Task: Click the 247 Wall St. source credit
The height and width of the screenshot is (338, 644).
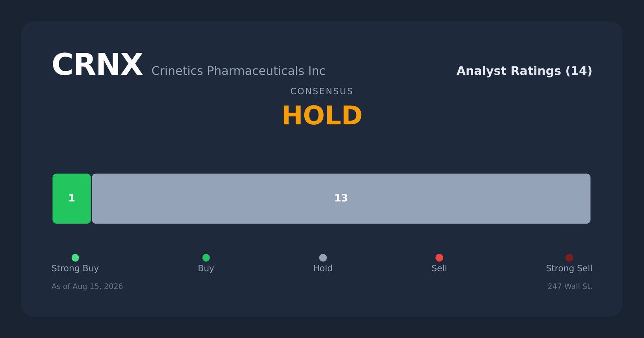Action: pos(570,286)
